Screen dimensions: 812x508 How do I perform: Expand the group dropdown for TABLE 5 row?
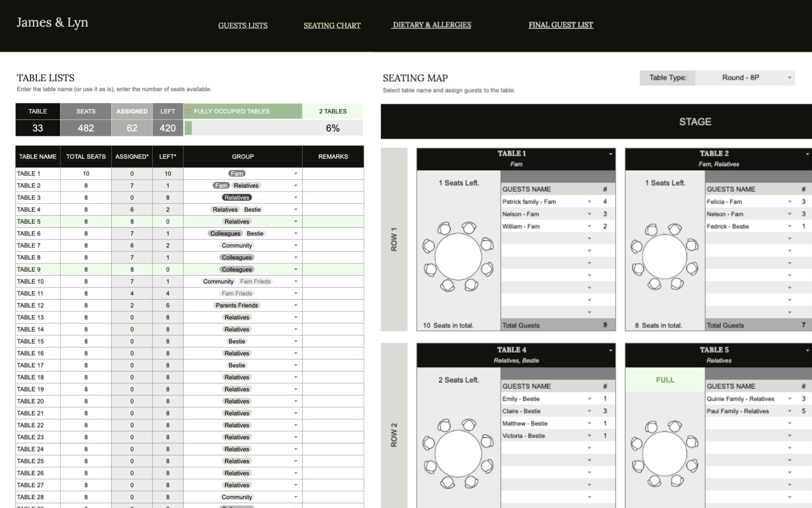click(x=295, y=221)
